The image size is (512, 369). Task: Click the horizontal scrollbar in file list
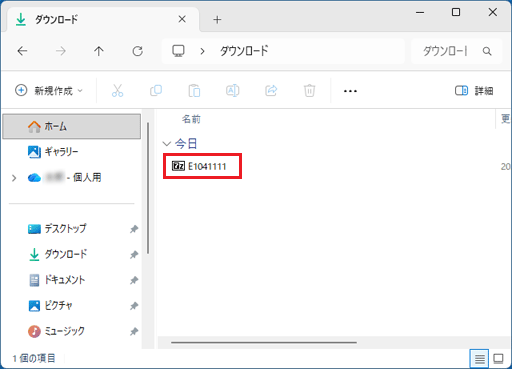point(264,342)
